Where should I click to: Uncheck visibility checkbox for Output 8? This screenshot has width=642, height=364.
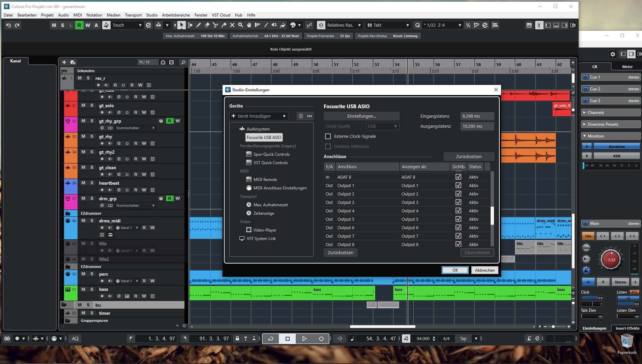coord(458,244)
